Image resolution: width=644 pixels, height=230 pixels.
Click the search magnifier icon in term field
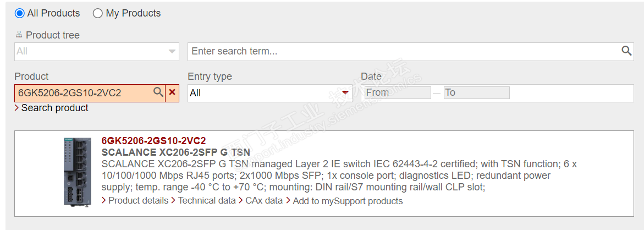pos(626,51)
